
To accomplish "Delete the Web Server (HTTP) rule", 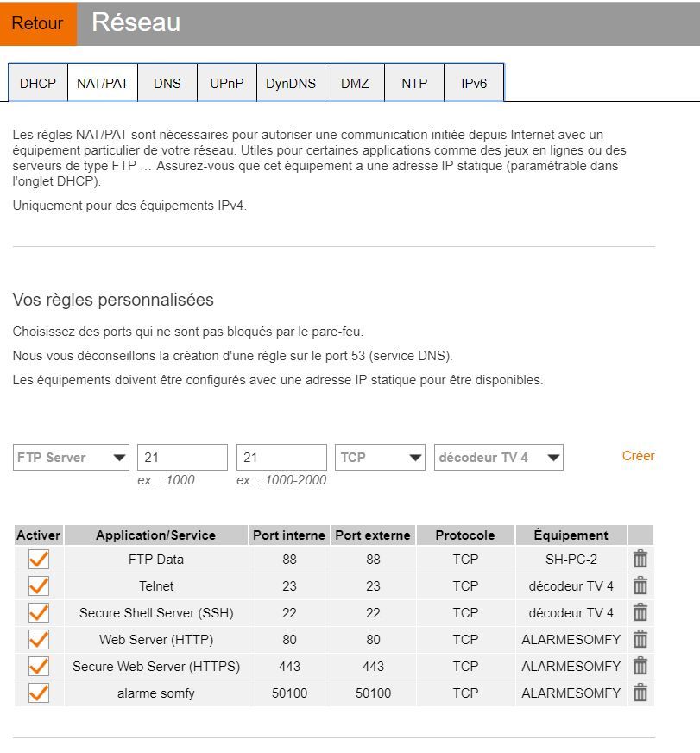I will click(x=640, y=640).
